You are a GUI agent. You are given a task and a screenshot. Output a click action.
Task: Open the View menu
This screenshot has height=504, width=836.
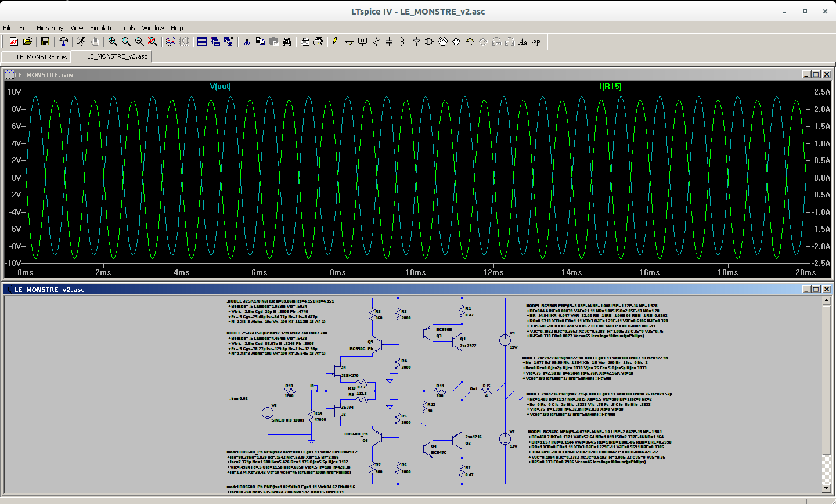tap(77, 28)
